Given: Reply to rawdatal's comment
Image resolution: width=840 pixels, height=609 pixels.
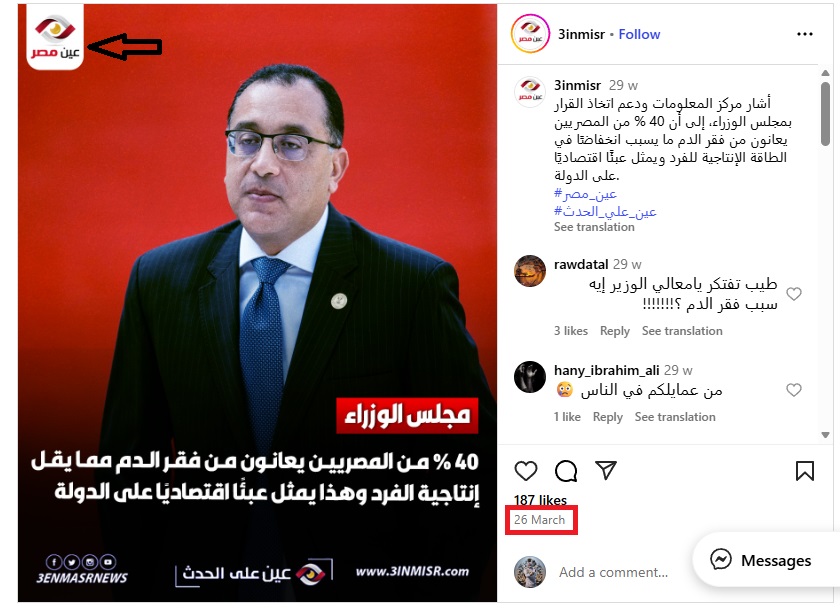Looking at the screenshot, I should 614,331.
